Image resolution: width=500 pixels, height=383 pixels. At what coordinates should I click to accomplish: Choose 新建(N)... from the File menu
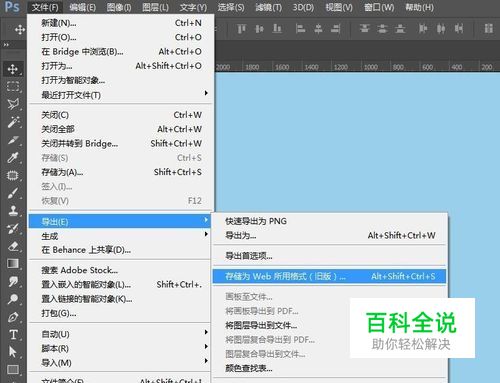pos(120,23)
